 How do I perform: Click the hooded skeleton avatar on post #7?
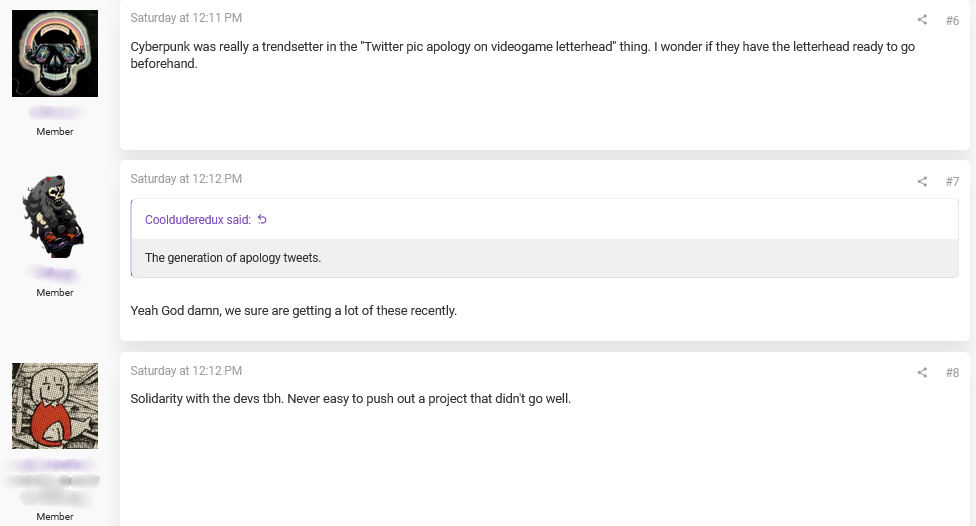(55, 216)
